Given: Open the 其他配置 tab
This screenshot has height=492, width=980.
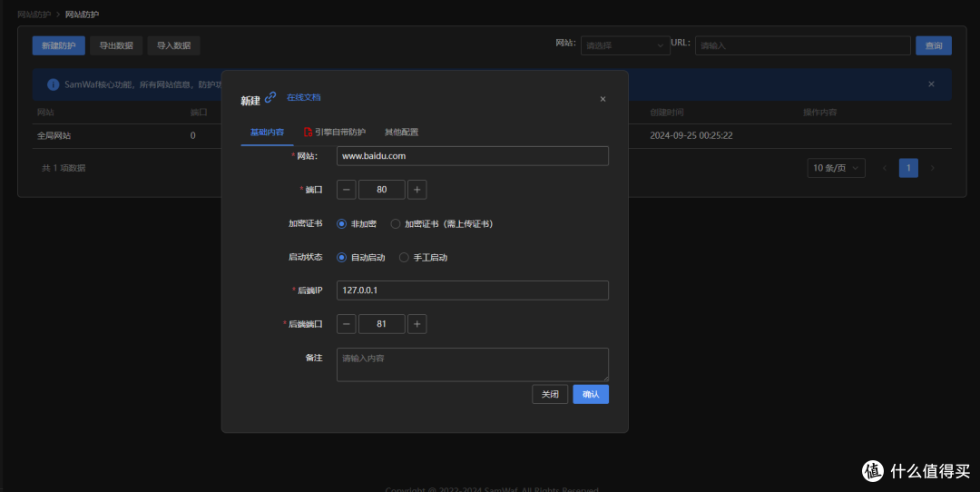Looking at the screenshot, I should coord(401,132).
